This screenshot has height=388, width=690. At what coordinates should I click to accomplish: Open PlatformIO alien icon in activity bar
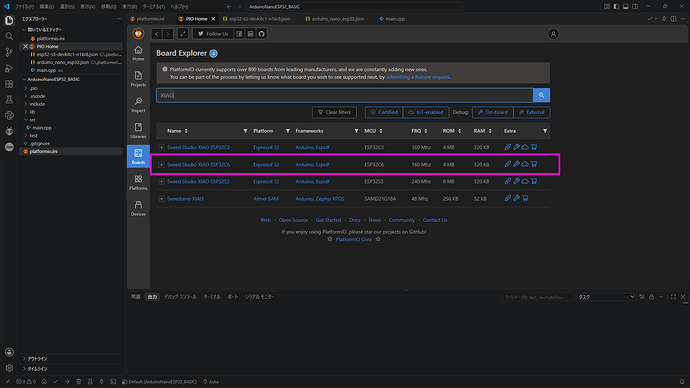click(9, 131)
